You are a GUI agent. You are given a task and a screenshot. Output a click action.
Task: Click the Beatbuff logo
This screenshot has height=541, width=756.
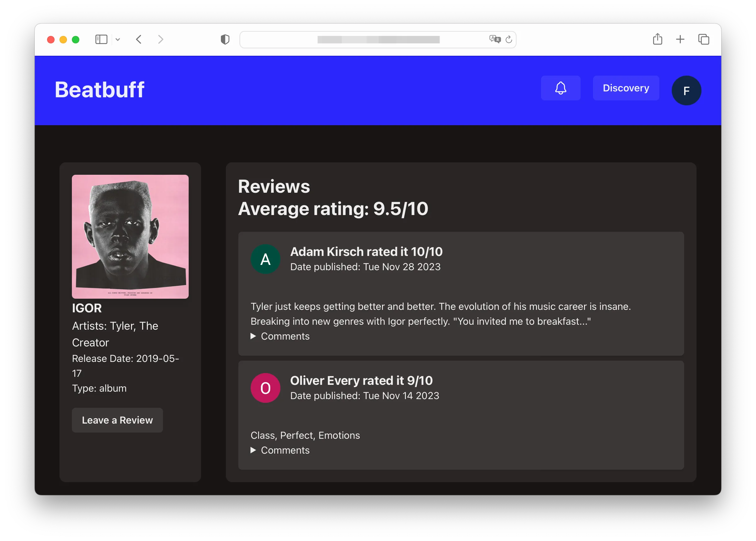[x=99, y=89]
